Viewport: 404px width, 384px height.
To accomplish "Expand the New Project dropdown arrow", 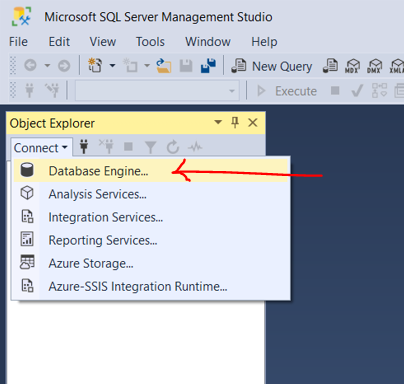I will pyautogui.click(x=113, y=65).
